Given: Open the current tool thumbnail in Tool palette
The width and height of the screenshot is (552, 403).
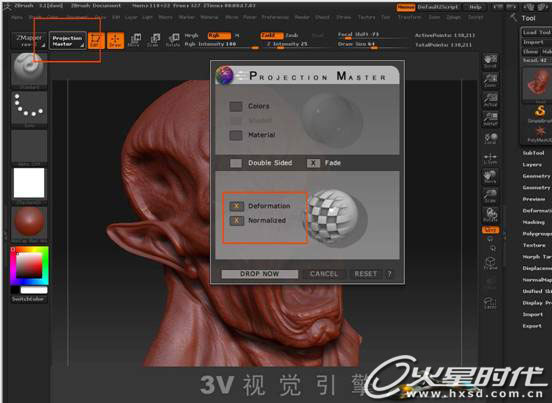Looking at the screenshot, I should point(537,84).
